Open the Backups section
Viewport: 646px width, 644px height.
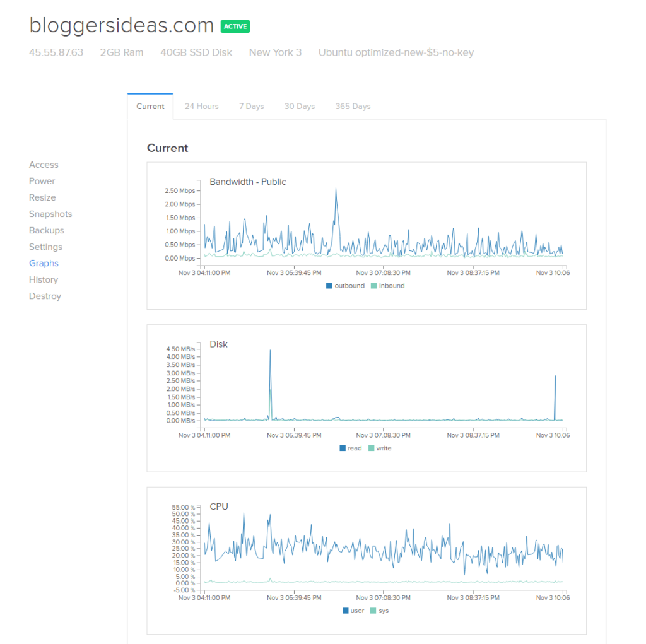click(46, 230)
